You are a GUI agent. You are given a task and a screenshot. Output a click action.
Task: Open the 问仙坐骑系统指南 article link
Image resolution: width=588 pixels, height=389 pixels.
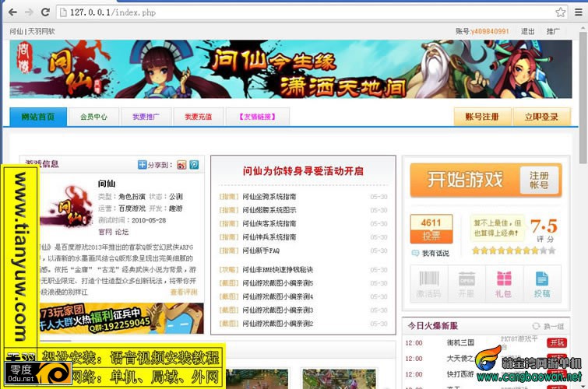[x=269, y=196]
